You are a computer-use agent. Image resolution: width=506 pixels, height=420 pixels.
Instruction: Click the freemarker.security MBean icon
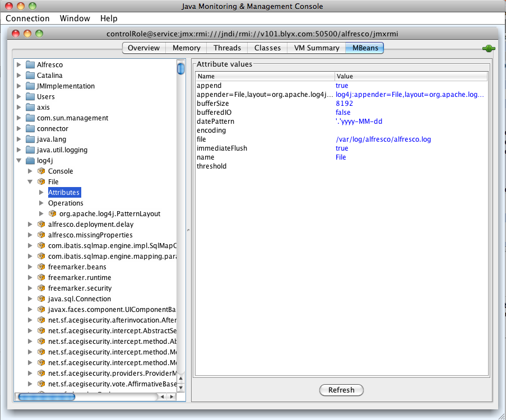41,288
